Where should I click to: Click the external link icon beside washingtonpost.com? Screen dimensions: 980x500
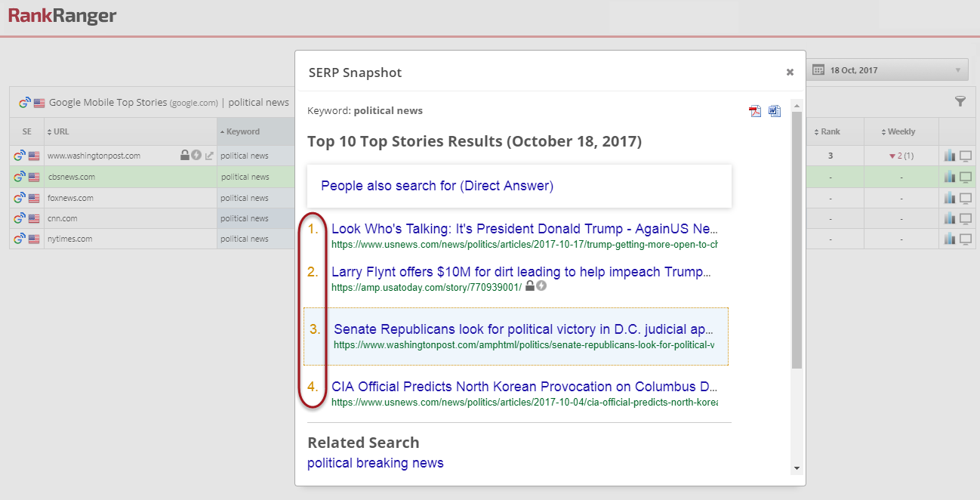[209, 156]
